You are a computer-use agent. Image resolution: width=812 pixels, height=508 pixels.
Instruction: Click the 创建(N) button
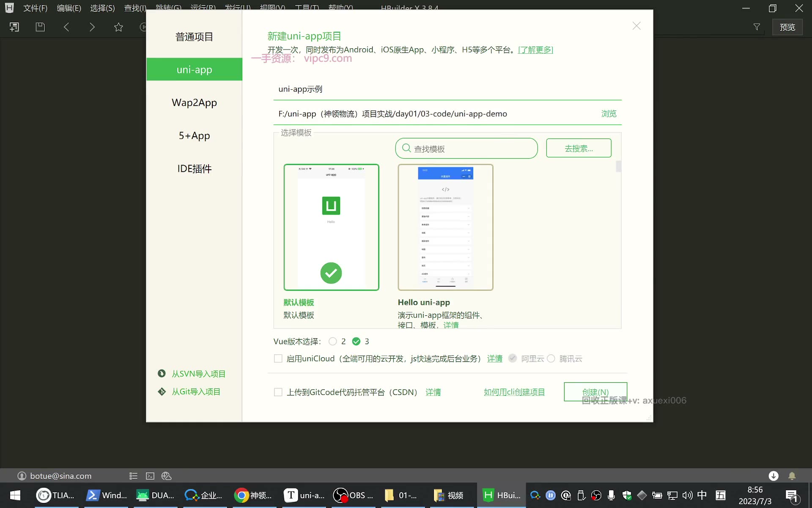[x=595, y=392]
